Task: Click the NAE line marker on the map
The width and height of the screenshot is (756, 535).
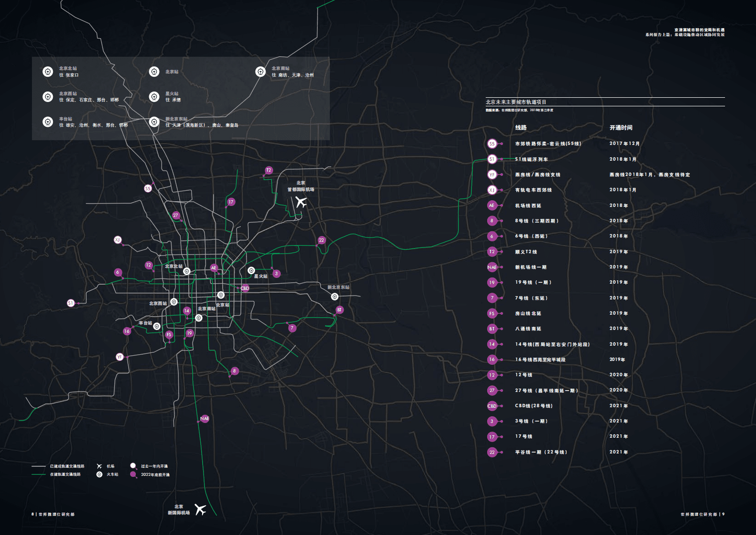Action: click(x=204, y=419)
